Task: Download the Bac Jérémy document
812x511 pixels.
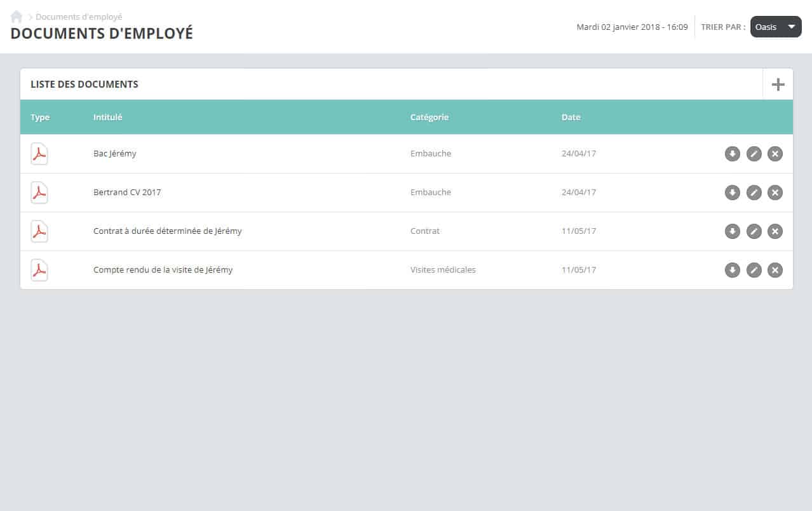Action: 733,154
